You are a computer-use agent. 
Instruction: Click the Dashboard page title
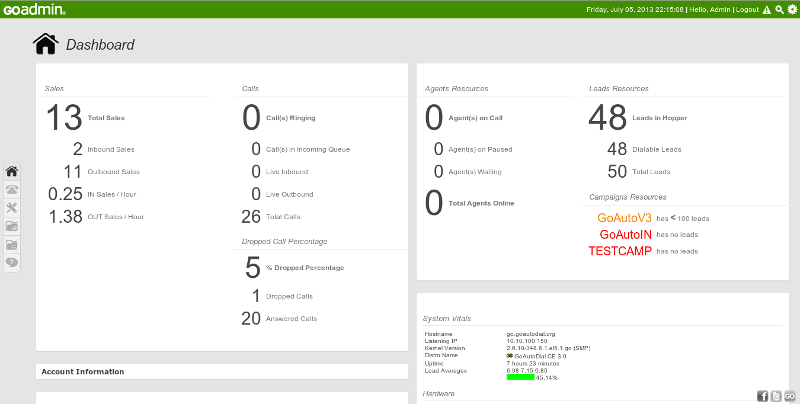coord(100,45)
